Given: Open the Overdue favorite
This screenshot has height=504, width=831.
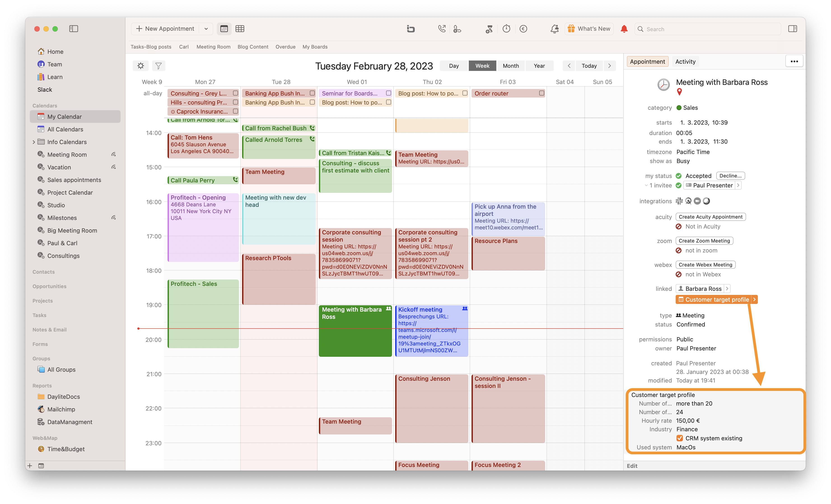Looking at the screenshot, I should (x=285, y=47).
